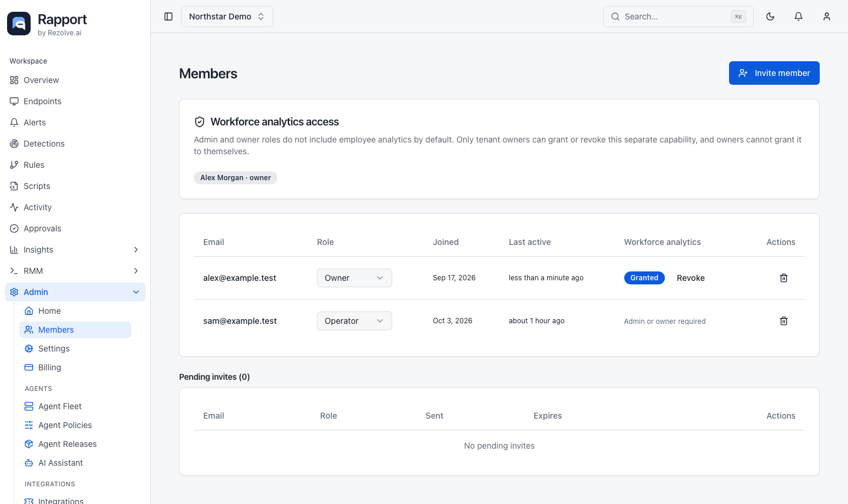Click the alex@example.test email cell
The height and width of the screenshot is (504, 848).
click(240, 278)
